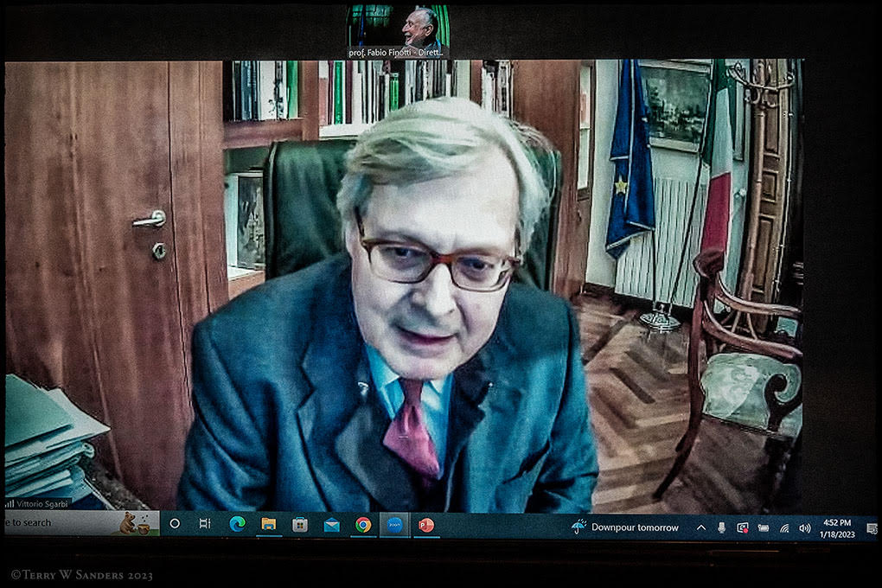Click the microphone tray icon

point(721,527)
